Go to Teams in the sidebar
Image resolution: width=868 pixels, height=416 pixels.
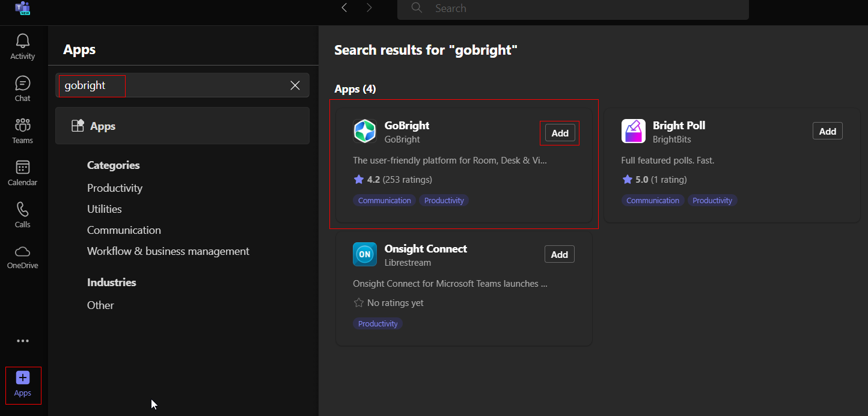tap(23, 126)
